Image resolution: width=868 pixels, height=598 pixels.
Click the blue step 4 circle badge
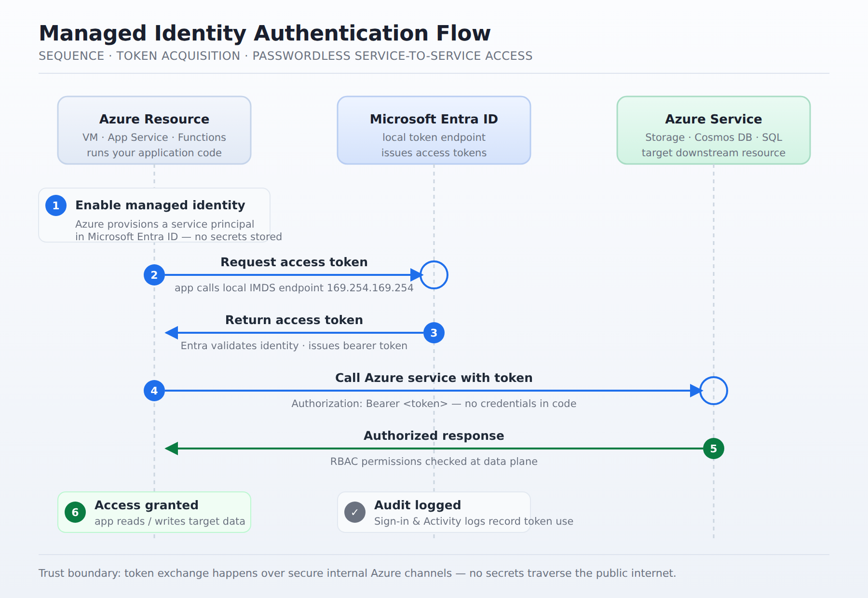[154, 391]
